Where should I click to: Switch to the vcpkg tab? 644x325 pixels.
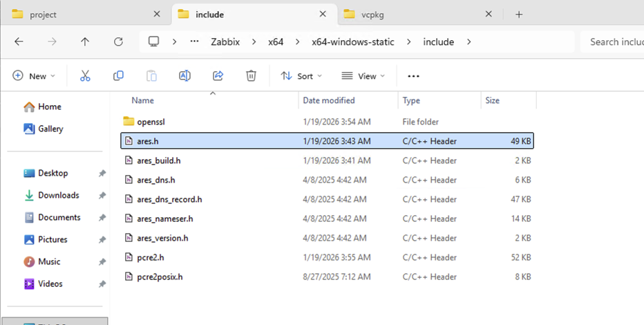click(416, 15)
